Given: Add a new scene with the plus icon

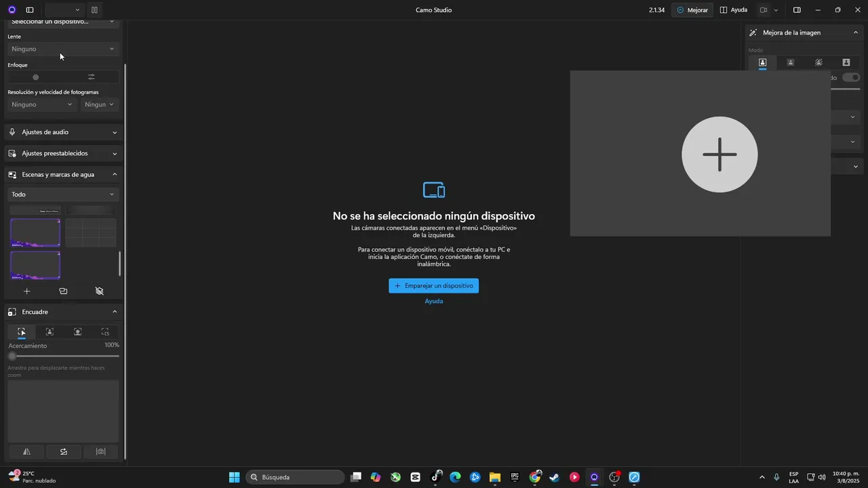Looking at the screenshot, I should tap(27, 291).
